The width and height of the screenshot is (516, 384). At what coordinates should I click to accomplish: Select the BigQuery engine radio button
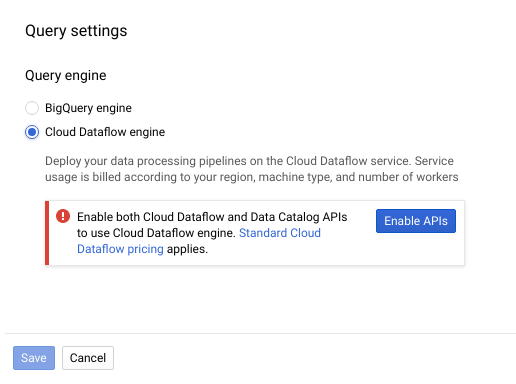32,108
